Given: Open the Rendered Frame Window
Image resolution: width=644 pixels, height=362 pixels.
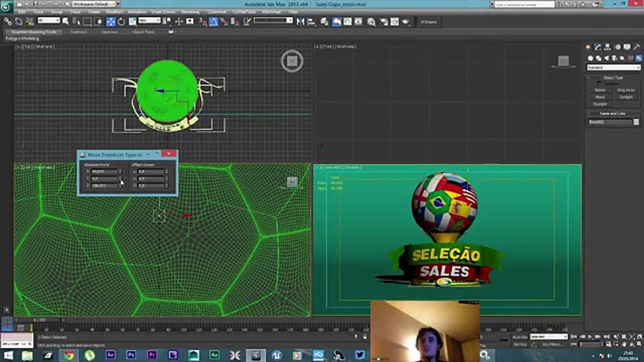Looking at the screenshot, I should pos(394,22).
